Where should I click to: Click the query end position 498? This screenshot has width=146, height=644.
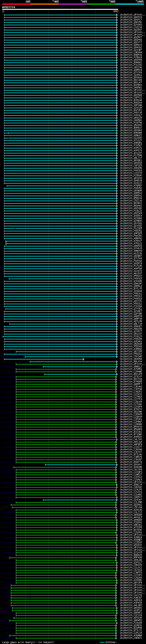coord(115,11)
